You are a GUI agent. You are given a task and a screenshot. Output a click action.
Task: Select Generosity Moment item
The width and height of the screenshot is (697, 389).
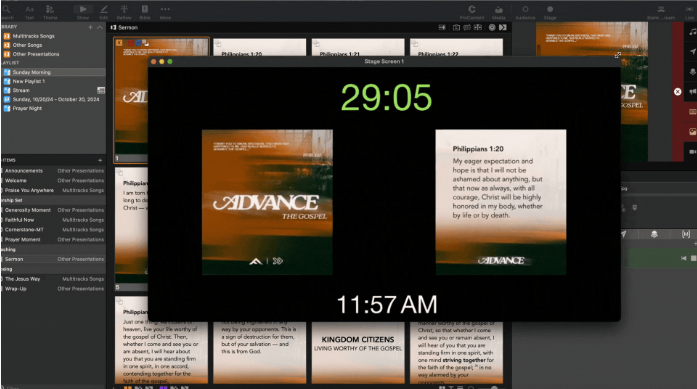click(54, 210)
